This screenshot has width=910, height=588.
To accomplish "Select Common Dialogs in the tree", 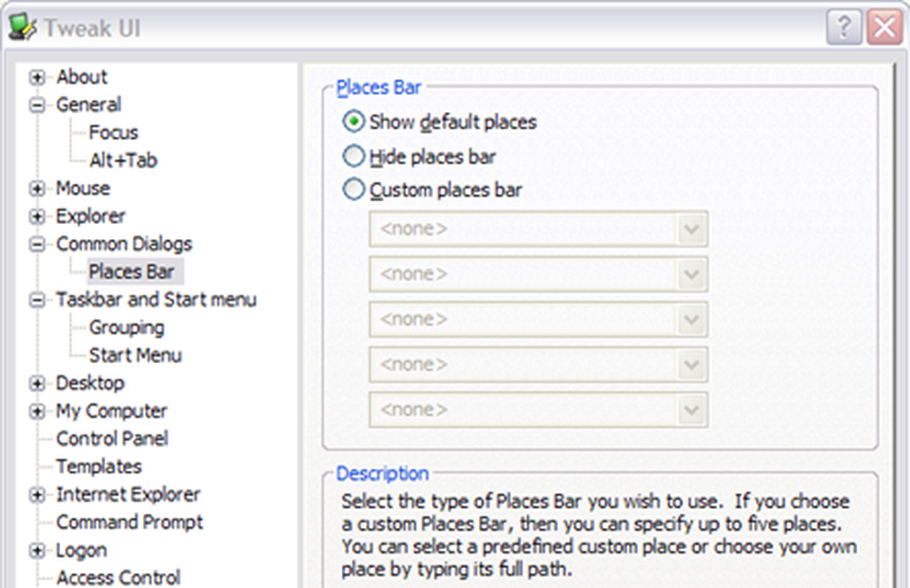I will (x=124, y=244).
